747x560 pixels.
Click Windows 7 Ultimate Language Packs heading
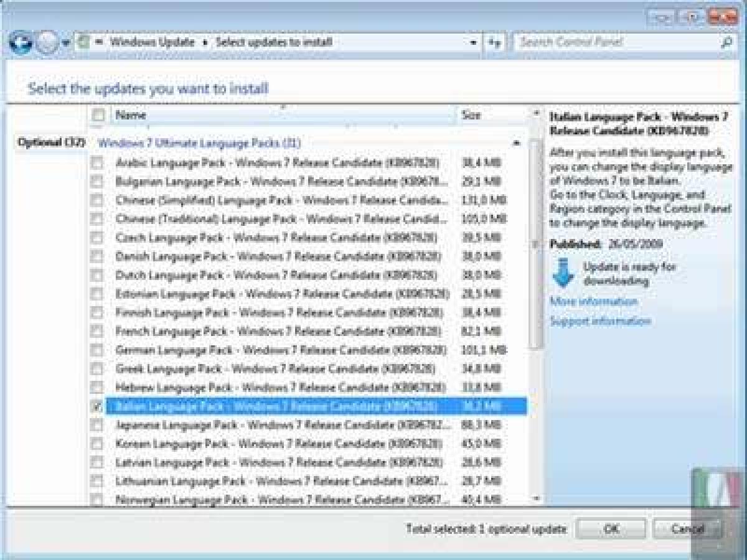199,143
